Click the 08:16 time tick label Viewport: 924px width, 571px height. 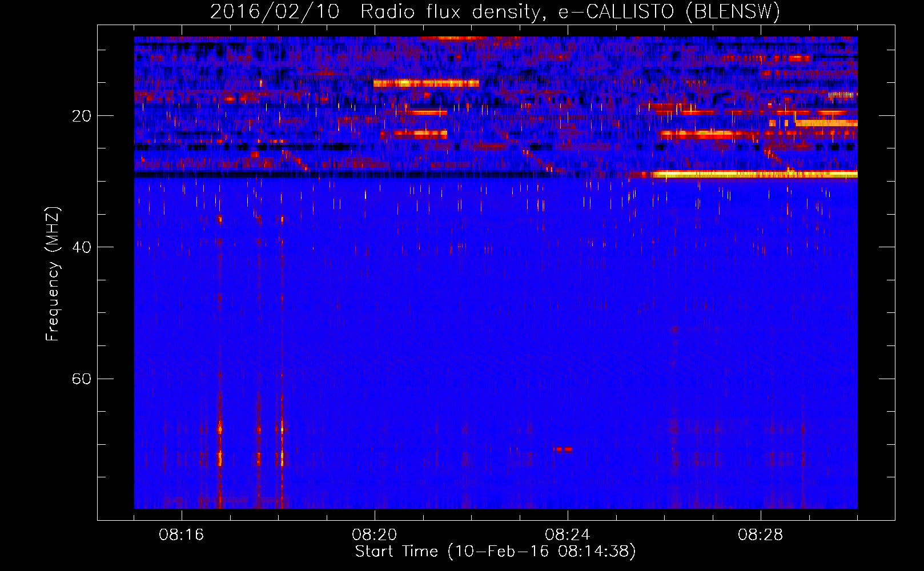click(182, 535)
